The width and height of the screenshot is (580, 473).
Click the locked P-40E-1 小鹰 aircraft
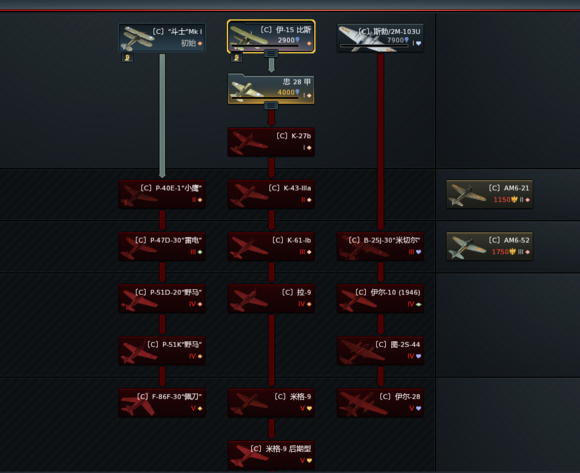tap(162, 194)
